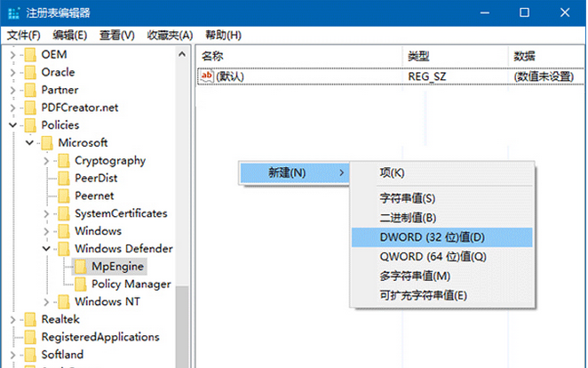Click the PeerDist folder icon
Image resolution: width=588 pixels, height=368 pixels.
63,178
